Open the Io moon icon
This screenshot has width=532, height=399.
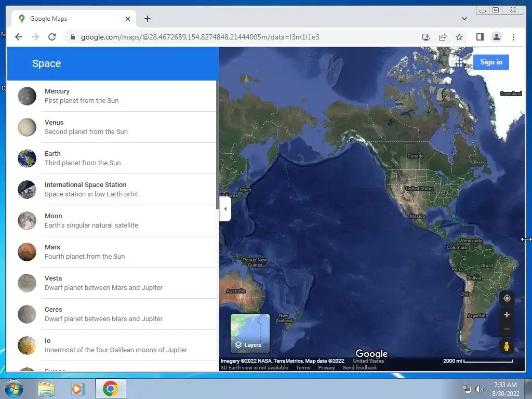coord(27,345)
